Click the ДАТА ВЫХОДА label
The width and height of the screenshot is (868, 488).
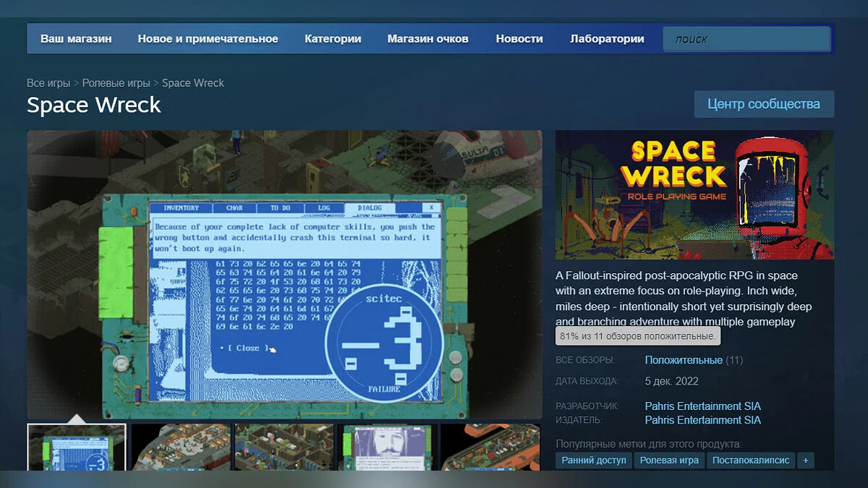587,382
